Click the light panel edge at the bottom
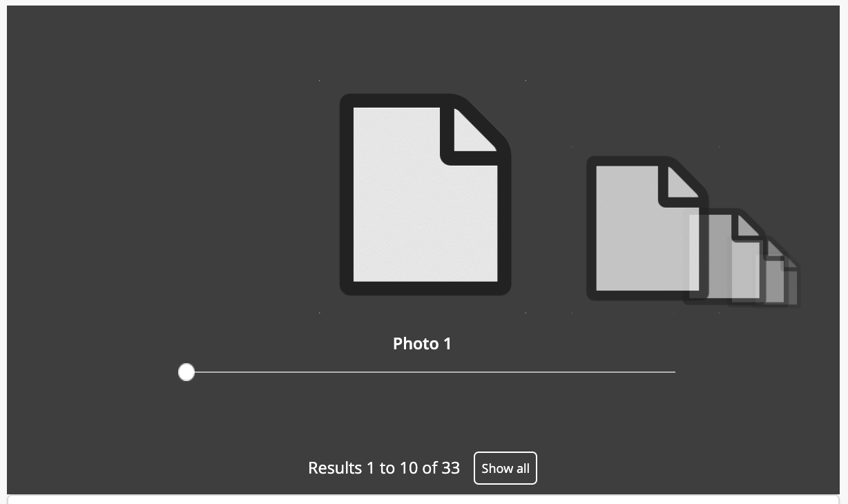Image resolution: width=848 pixels, height=504 pixels. (x=424, y=500)
